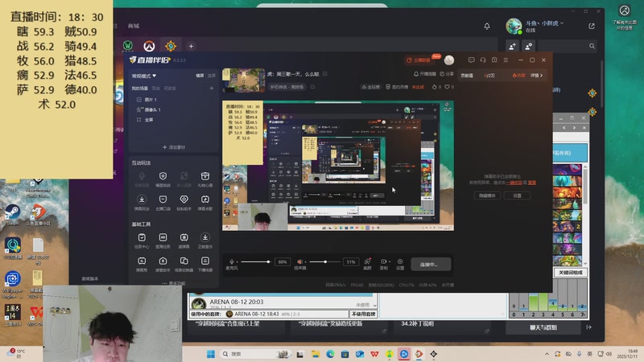Switch to 竖屏 portrait mode
The height and width of the screenshot is (362, 644).
(212, 76)
